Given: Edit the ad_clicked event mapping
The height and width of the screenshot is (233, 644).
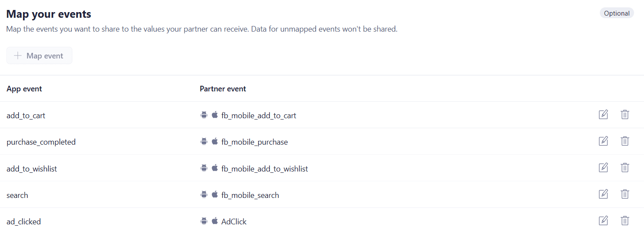Looking at the screenshot, I should (x=603, y=221).
